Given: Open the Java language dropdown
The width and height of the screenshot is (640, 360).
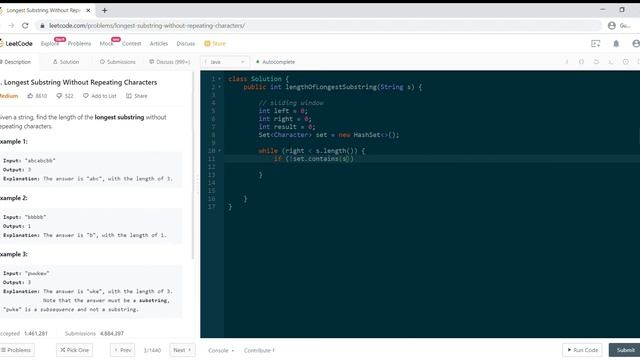Looking at the screenshot, I should pyautogui.click(x=225, y=62).
